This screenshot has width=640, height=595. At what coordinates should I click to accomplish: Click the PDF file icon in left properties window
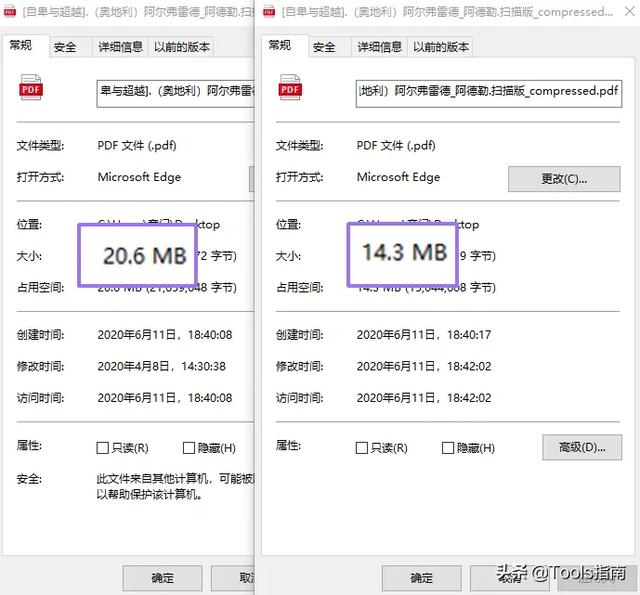[x=31, y=87]
